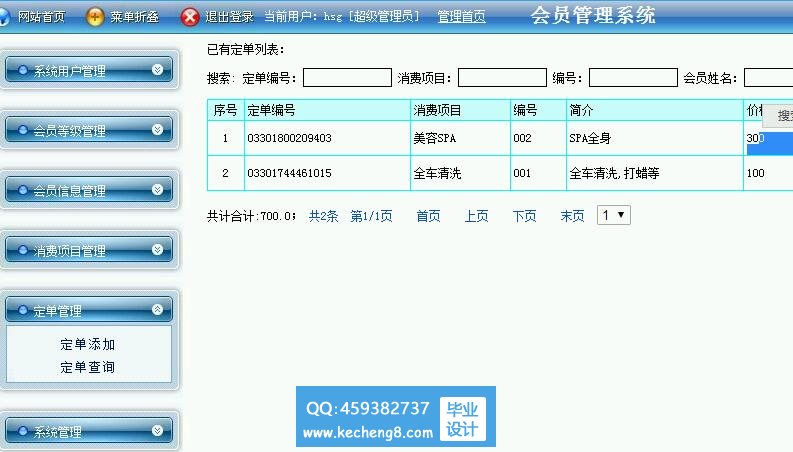Click 菜单折叠 in top bar
This screenshot has width=793, height=452.
click(x=135, y=17)
